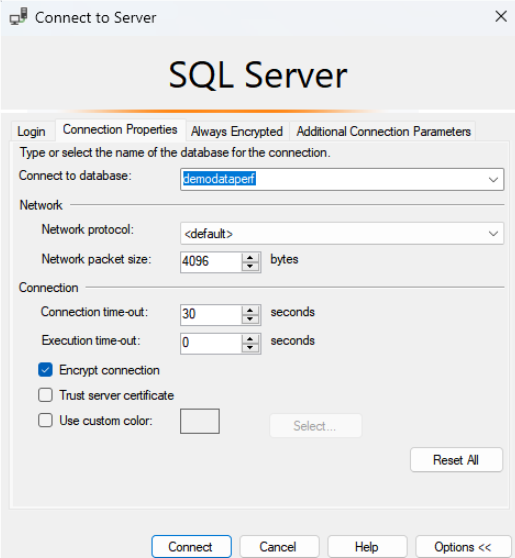Select the Connection Properties tab

pyautogui.click(x=120, y=130)
